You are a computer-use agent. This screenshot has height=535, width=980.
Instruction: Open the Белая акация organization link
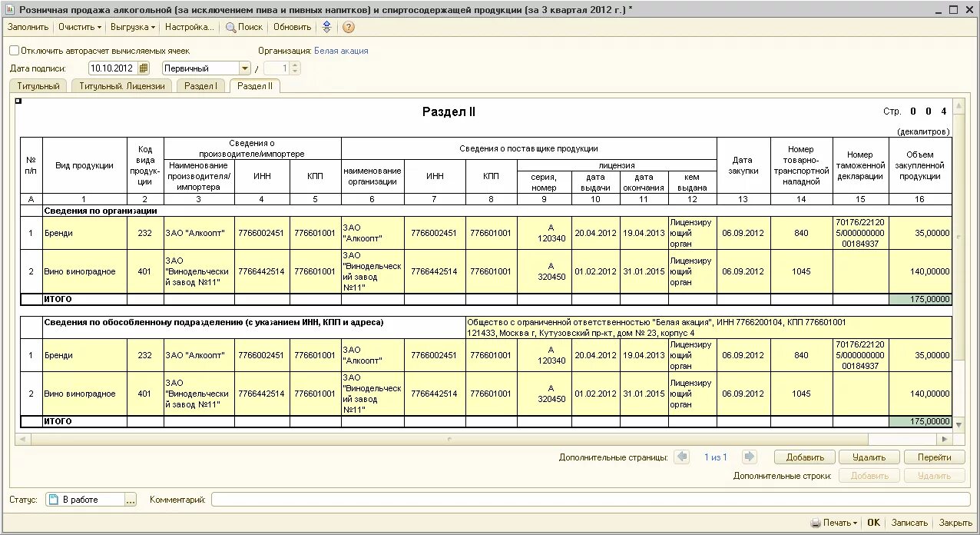click(x=341, y=51)
